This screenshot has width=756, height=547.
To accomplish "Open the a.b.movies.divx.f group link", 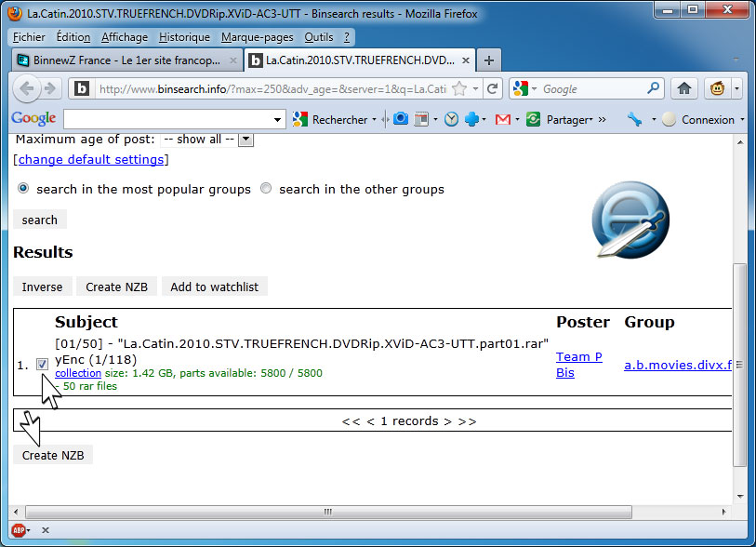I will click(x=678, y=366).
